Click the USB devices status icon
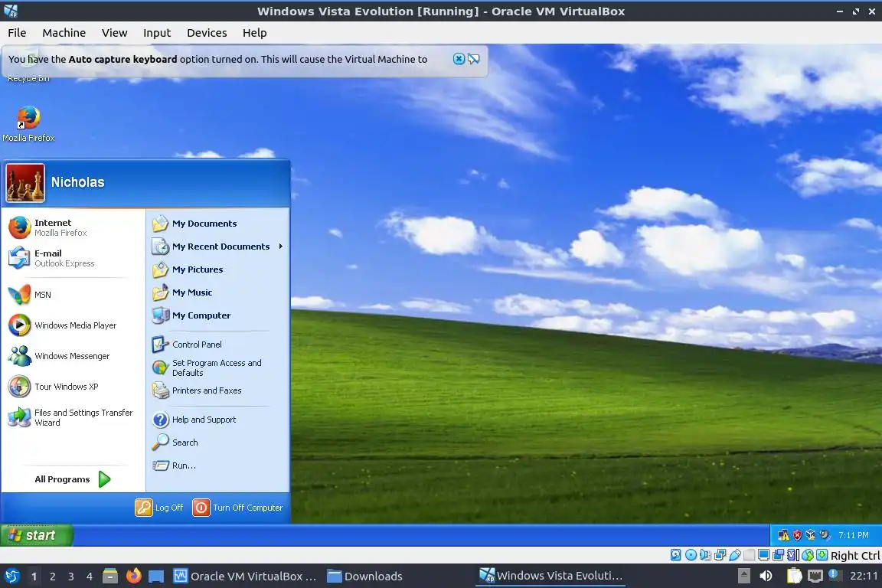 pos(735,555)
